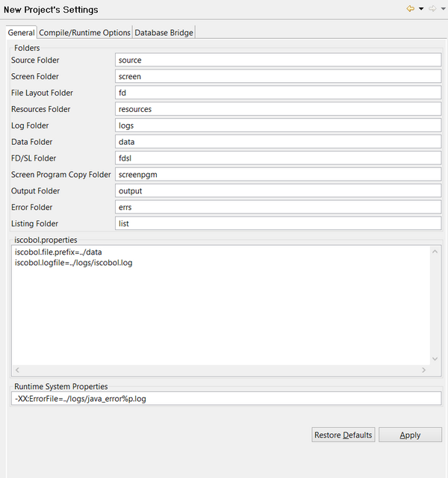Click the Apply button
This screenshot has height=478, width=448.
click(410, 435)
